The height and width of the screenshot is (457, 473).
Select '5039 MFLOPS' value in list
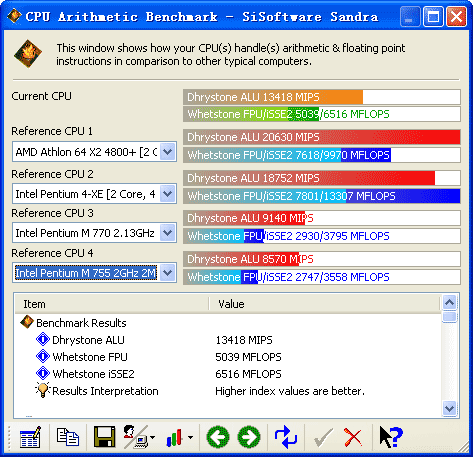point(248,357)
